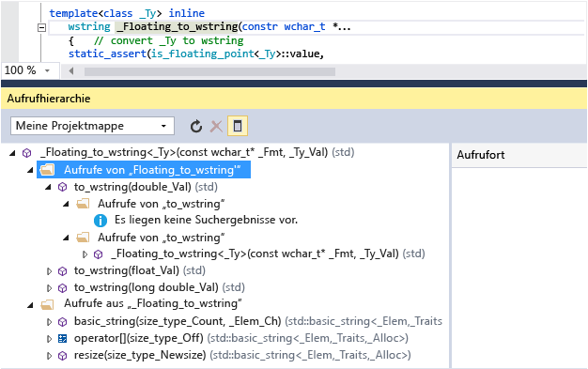Click the cube icon beside to_wstring(long double_Val)
588x369 pixels.
(63, 288)
